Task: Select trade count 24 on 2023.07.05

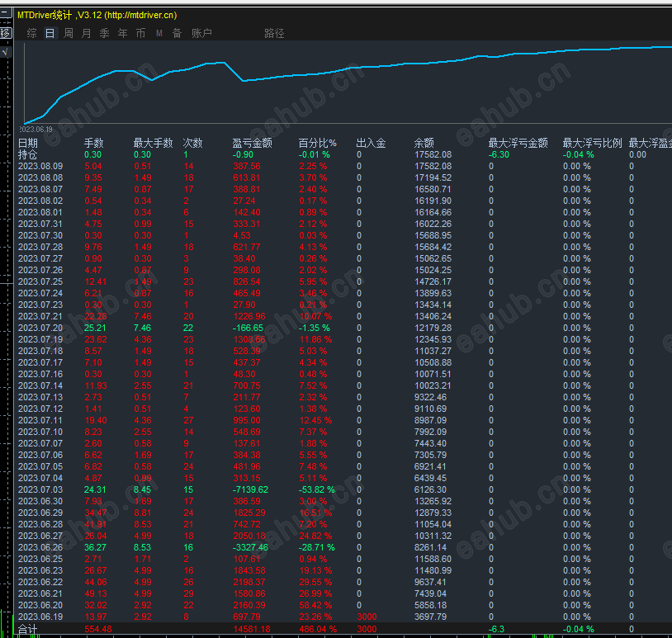Action: [x=188, y=467]
